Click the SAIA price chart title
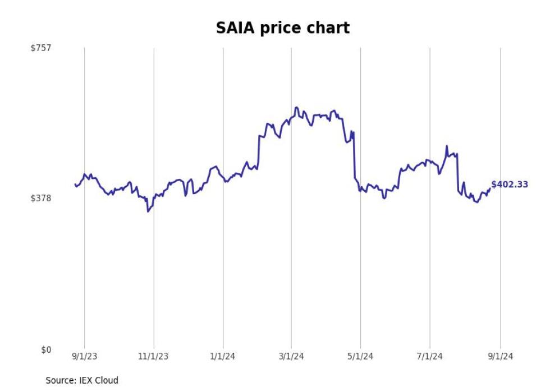550x392 pixels. click(x=283, y=28)
